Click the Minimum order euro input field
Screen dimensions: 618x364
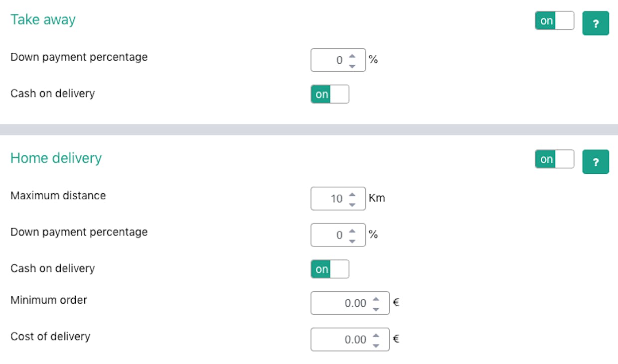(x=350, y=303)
